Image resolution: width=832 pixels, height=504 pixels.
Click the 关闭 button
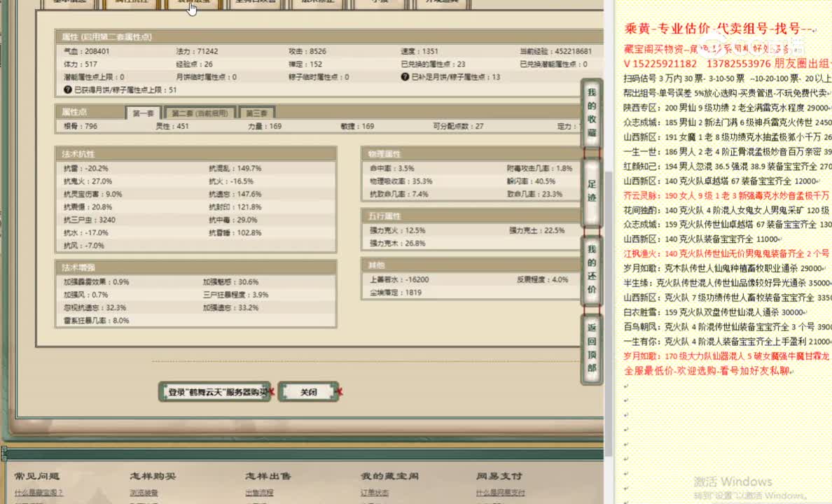[308, 392]
